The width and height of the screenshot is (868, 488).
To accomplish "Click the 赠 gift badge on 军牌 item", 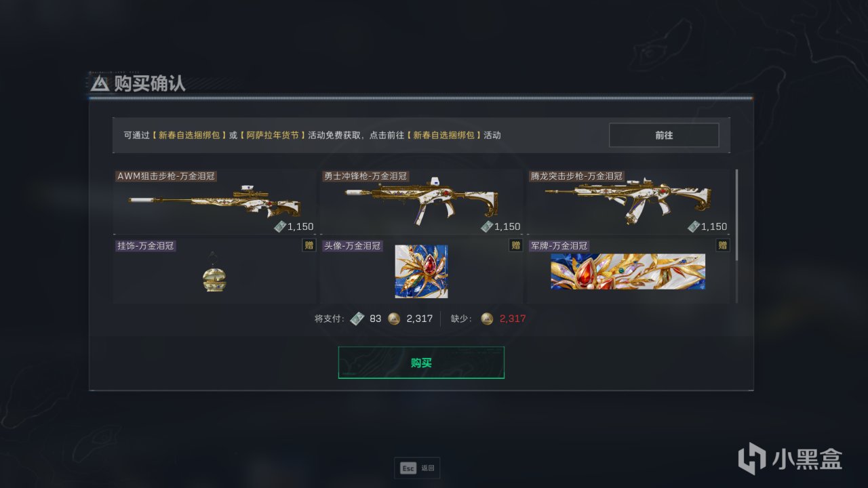I will [722, 245].
